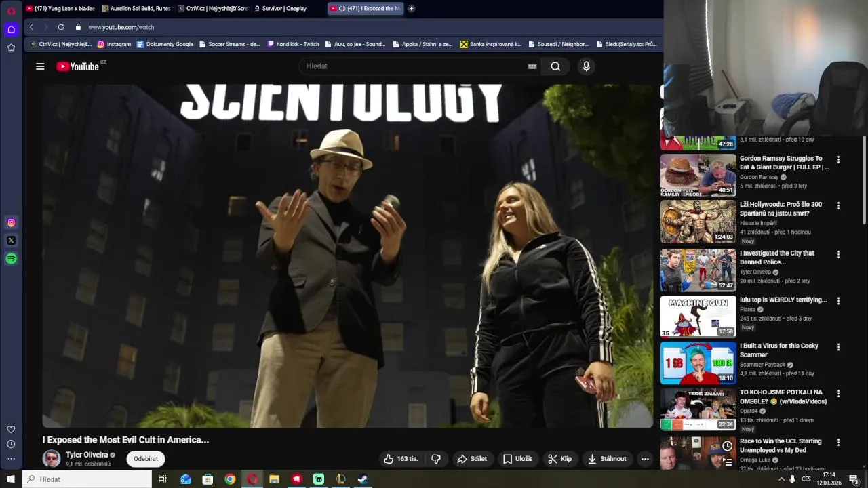Show hidden system tray icons chevron

click(x=781, y=479)
